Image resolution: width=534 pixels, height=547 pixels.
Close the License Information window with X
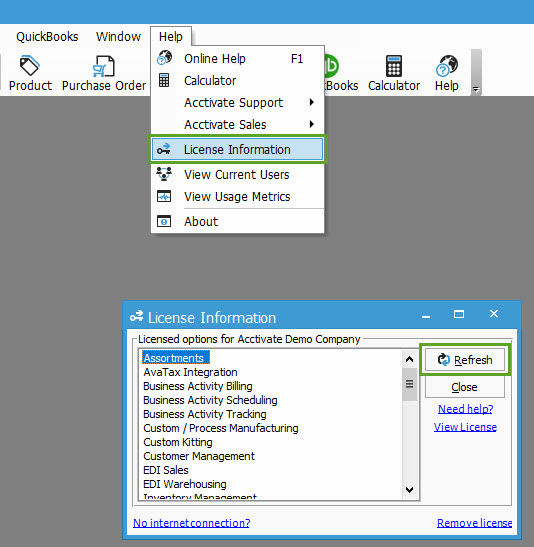[494, 314]
